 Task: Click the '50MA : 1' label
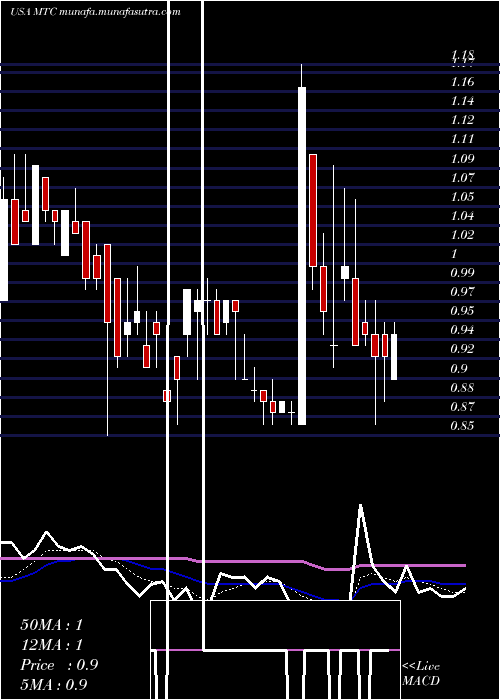[52, 625]
